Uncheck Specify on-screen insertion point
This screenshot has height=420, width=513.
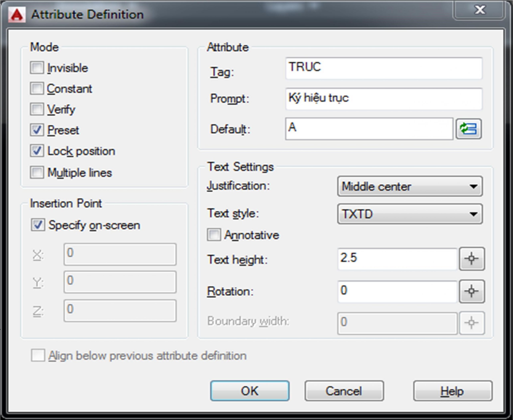coord(38,225)
